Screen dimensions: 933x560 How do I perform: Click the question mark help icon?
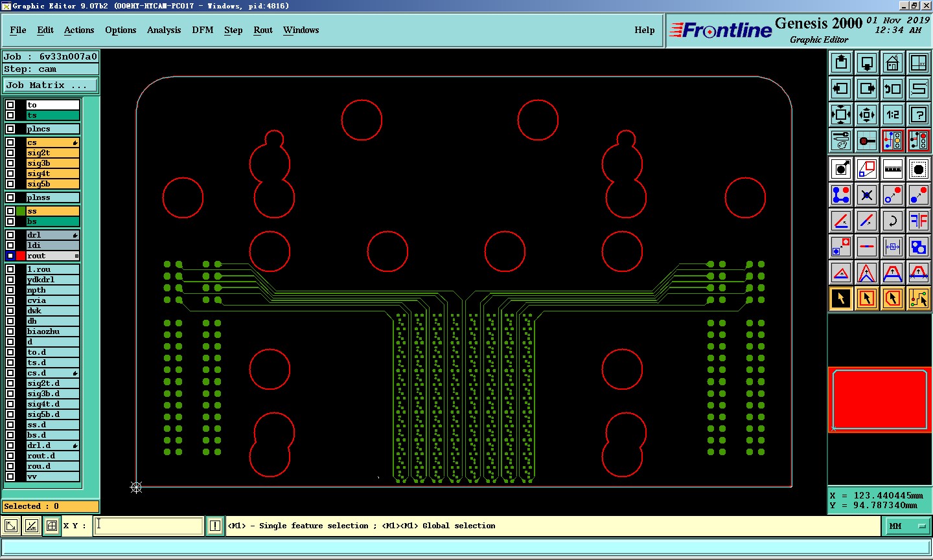coord(919,115)
